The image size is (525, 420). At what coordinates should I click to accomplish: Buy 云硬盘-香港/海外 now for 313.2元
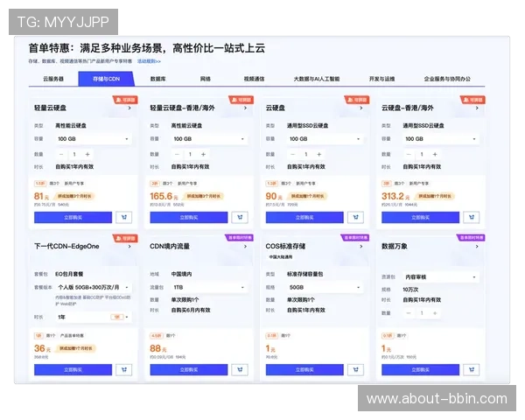421,217
